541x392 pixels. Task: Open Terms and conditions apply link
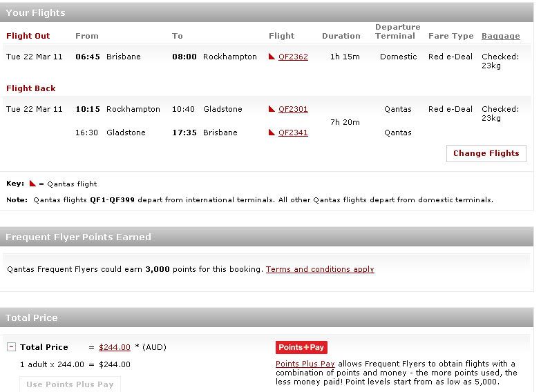click(x=320, y=269)
